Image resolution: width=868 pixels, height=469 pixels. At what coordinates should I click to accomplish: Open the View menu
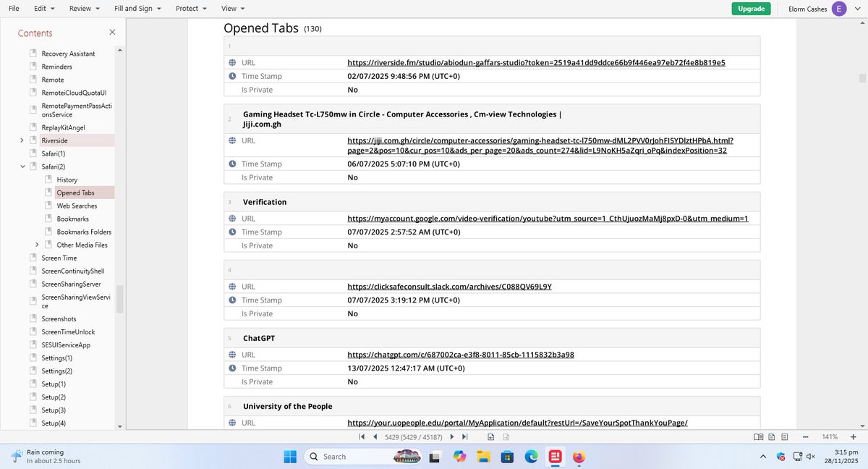pos(233,8)
